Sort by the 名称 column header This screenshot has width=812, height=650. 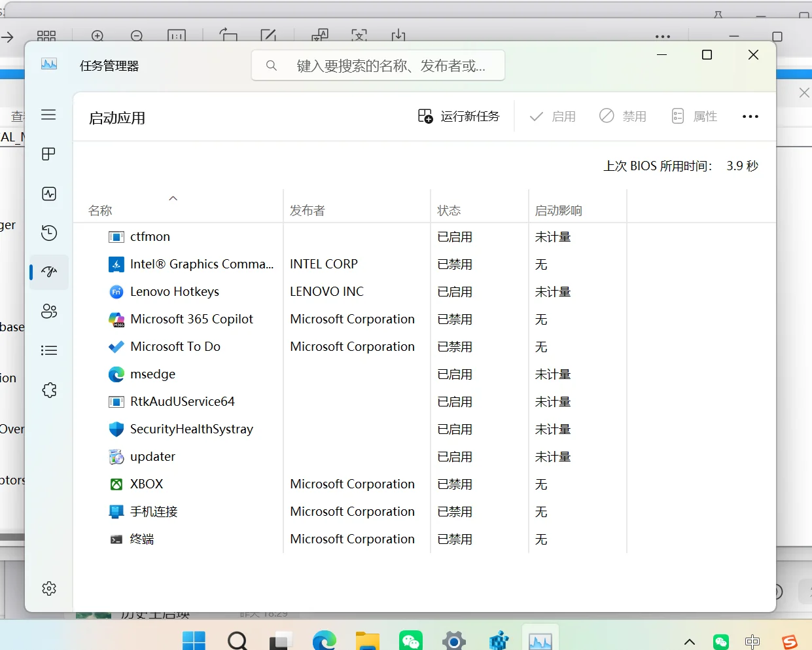[100, 211]
